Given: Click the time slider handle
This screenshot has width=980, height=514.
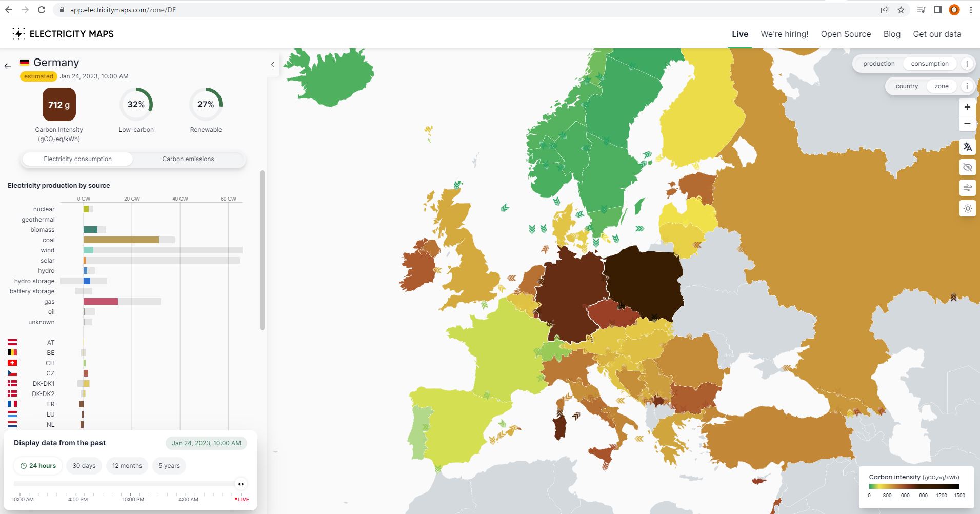Looking at the screenshot, I should (241, 484).
